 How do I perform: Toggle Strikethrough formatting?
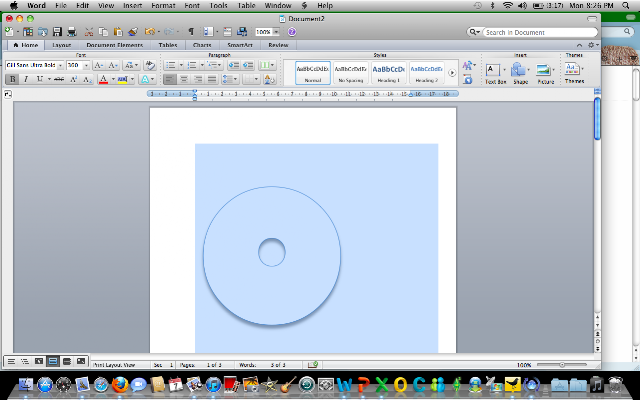[x=59, y=79]
